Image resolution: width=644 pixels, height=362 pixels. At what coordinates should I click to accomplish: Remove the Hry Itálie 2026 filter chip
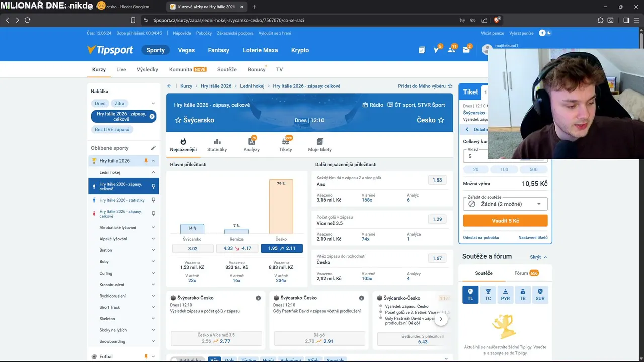(152, 116)
